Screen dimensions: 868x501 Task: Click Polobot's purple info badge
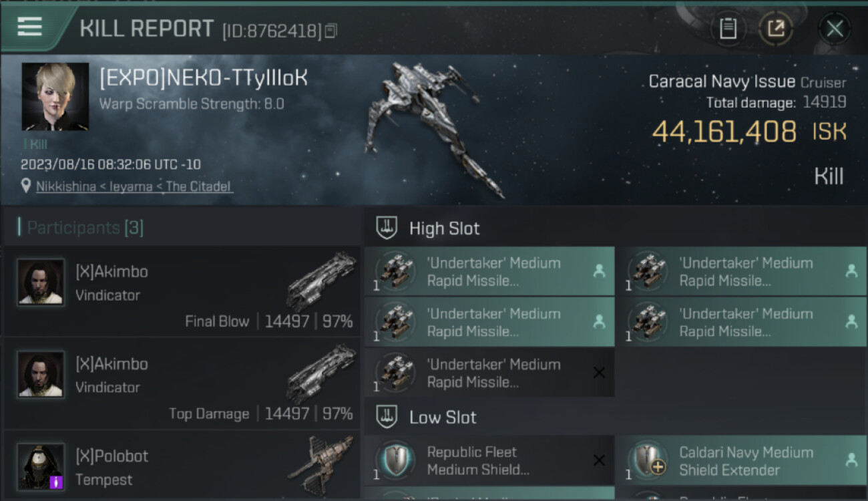(57, 481)
